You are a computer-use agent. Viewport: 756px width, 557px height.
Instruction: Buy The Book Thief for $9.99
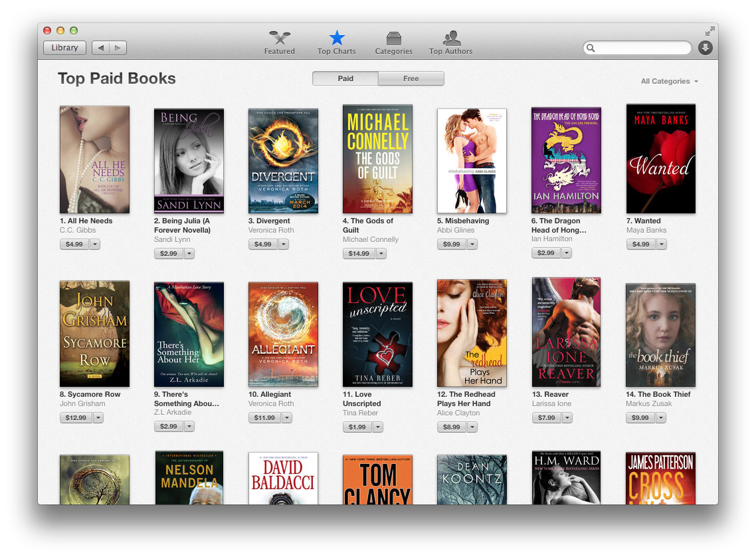[640, 417]
